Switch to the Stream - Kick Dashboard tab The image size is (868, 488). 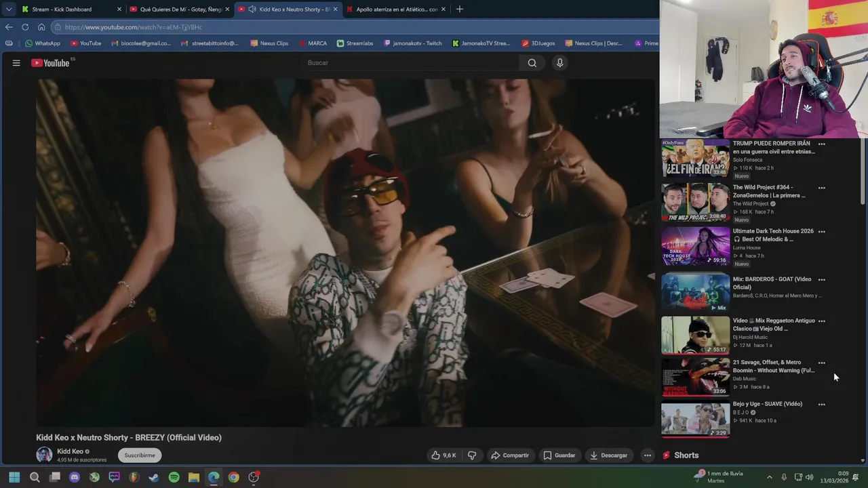71,9
